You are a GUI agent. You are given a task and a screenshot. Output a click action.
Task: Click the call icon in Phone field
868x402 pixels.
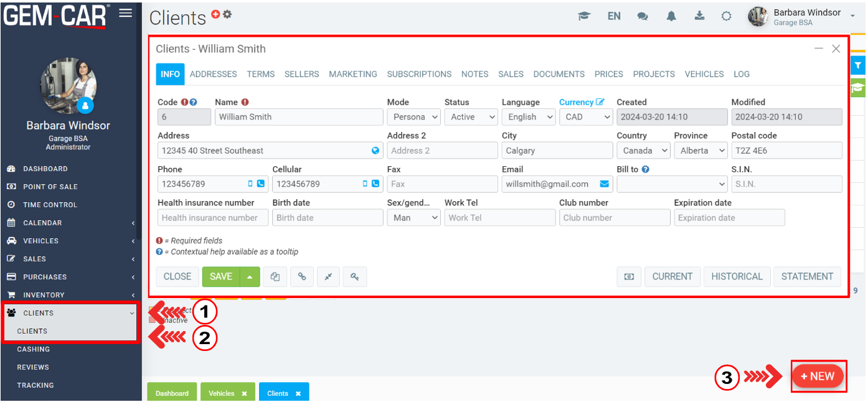click(261, 184)
